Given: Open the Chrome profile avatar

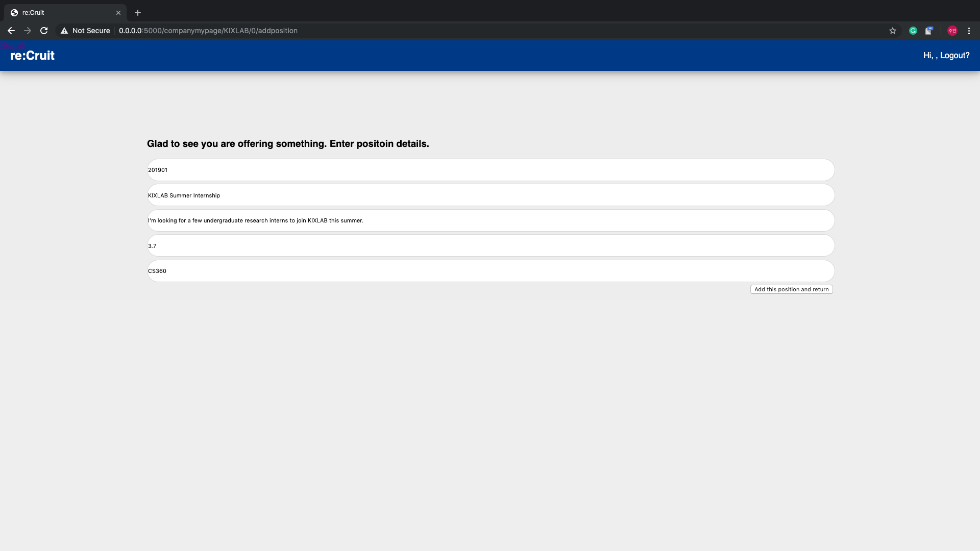Looking at the screenshot, I should coord(952,31).
